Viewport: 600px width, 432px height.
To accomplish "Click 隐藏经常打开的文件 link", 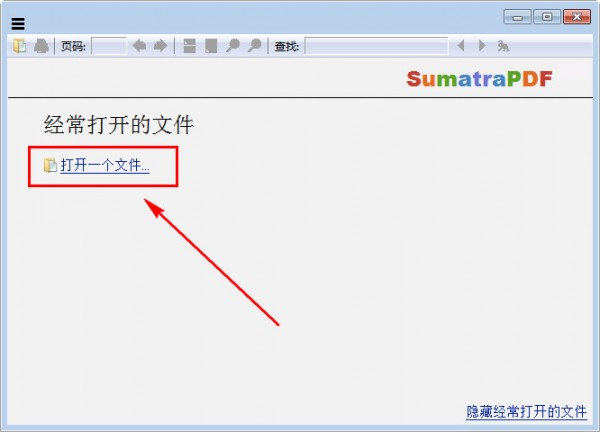I will 526,412.
